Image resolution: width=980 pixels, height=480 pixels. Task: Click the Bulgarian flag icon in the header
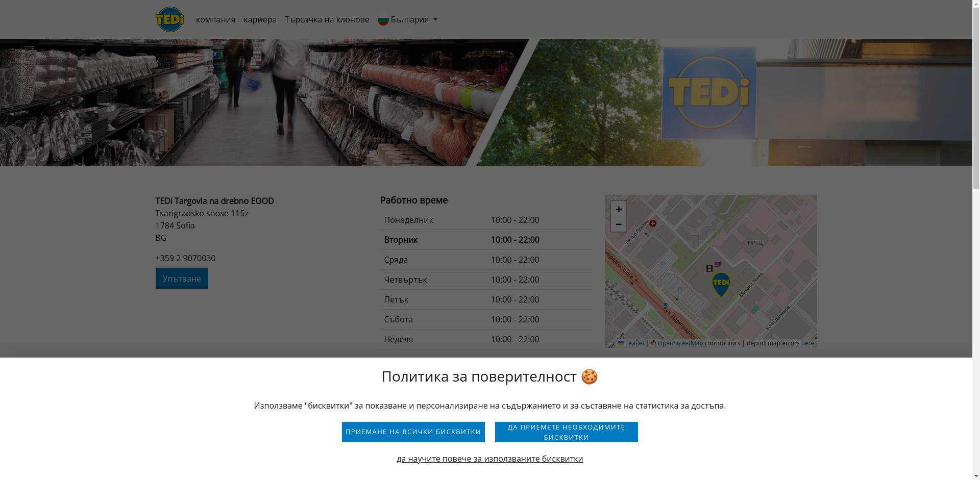383,19
